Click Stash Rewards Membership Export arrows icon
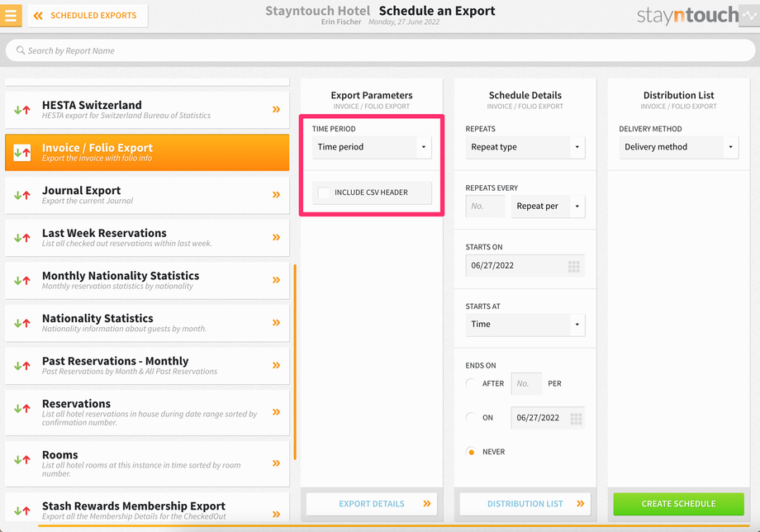 22,511
